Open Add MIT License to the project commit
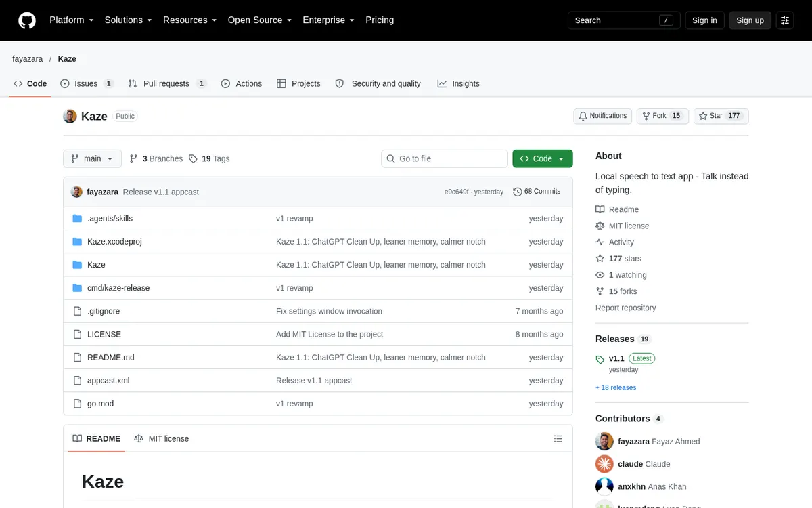This screenshot has height=508, width=812. click(x=330, y=335)
